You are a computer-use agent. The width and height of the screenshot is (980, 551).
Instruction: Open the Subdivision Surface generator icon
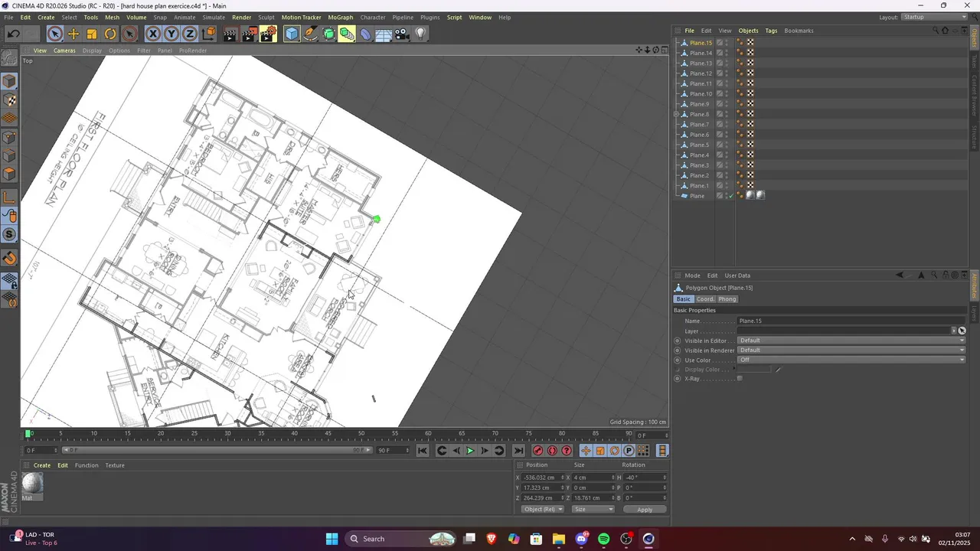pos(328,34)
